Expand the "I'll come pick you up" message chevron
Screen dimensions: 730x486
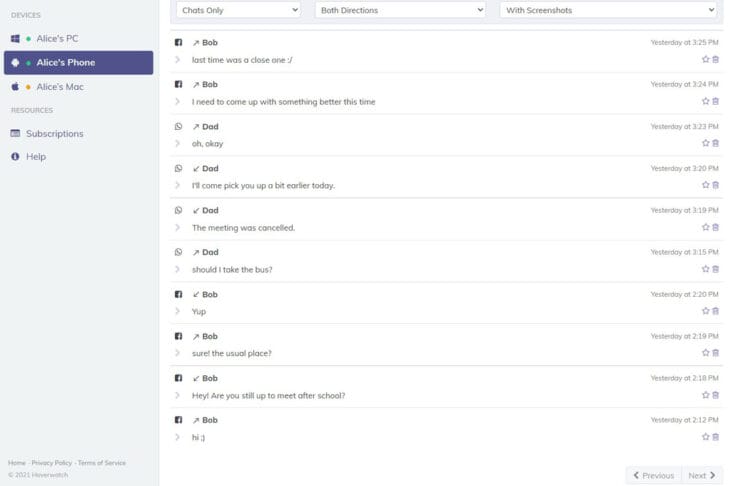click(178, 185)
